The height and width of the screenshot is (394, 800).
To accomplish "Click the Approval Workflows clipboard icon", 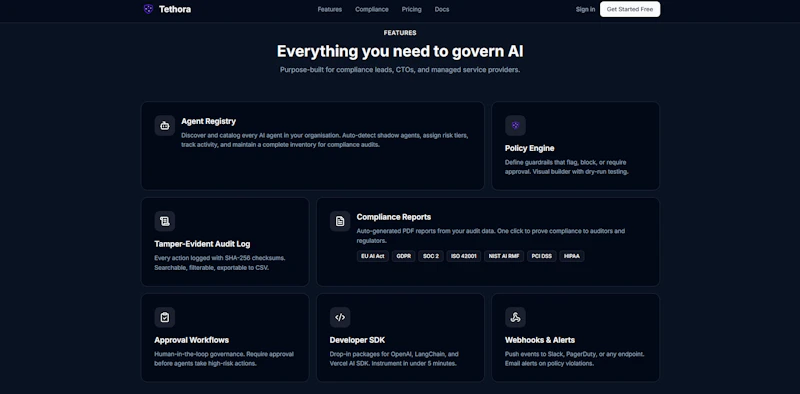I will [x=165, y=317].
